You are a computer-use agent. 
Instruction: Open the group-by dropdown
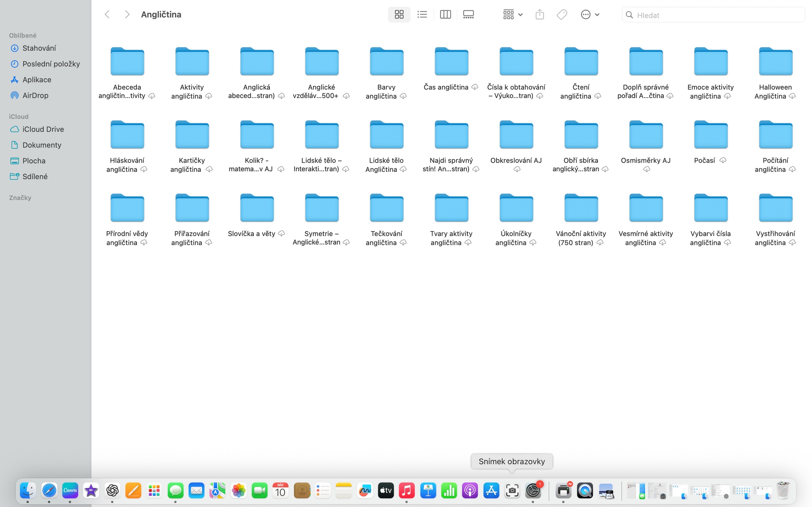click(x=512, y=15)
